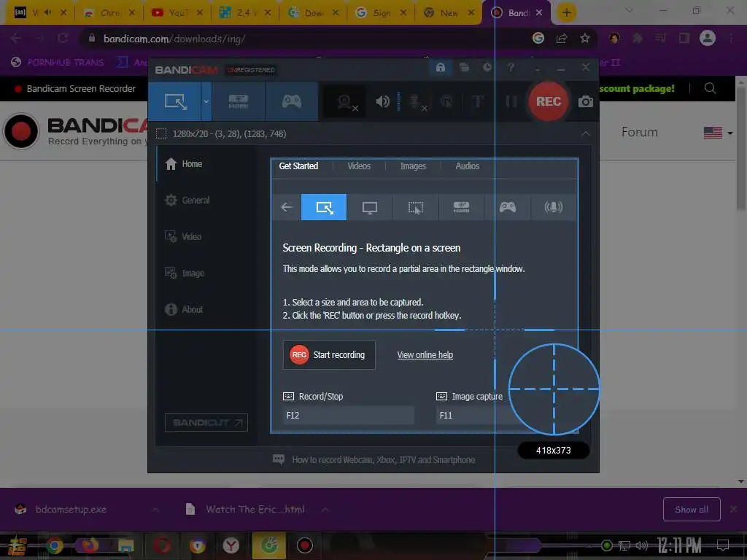Open Chrome extensions puzzle icon
The width and height of the screenshot is (747, 560).
click(x=638, y=38)
